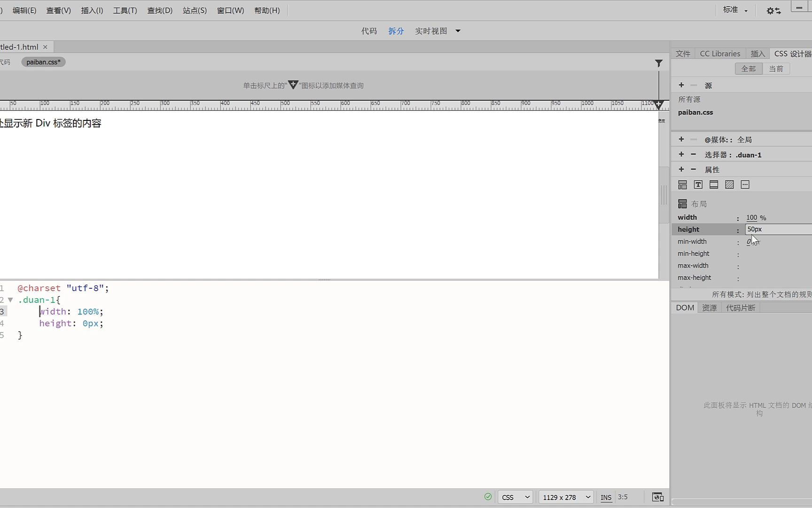Click the media query marker on ruler end
The height and width of the screenshot is (508, 812).
(x=658, y=104)
